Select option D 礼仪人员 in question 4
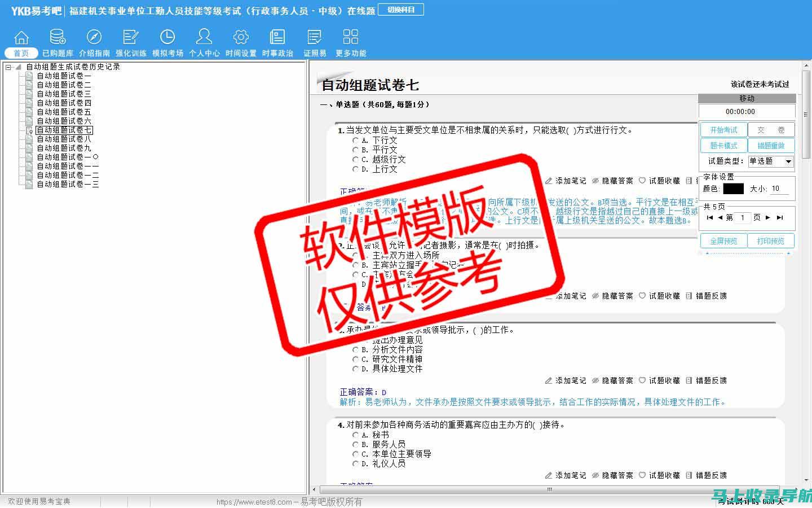 355,463
